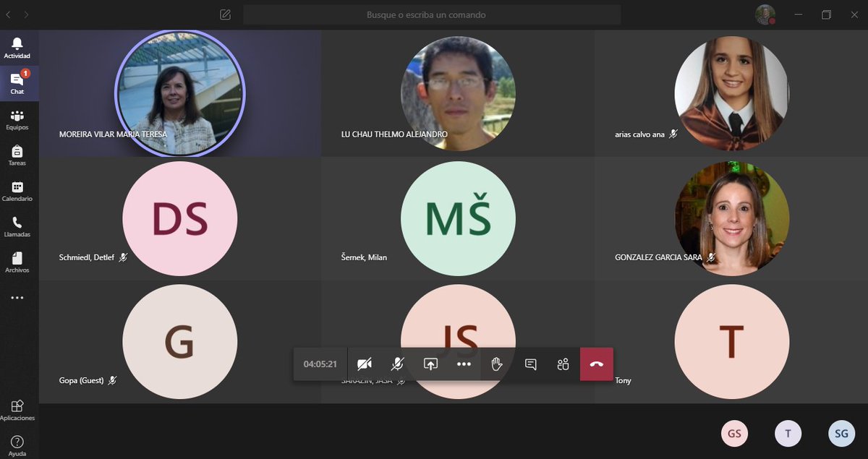Open more actions menu in call toolbar
The height and width of the screenshot is (459, 868).
(x=464, y=364)
